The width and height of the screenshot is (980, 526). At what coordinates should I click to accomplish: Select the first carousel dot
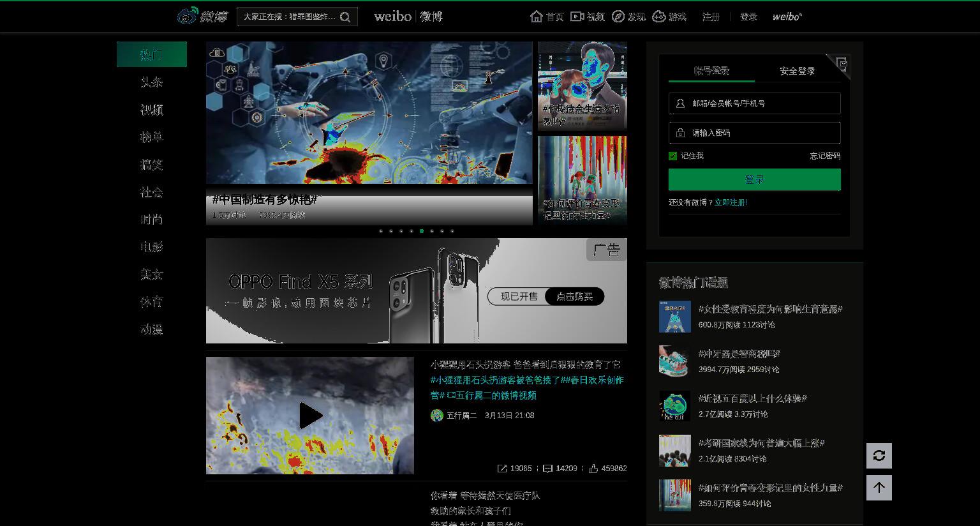[x=381, y=231]
